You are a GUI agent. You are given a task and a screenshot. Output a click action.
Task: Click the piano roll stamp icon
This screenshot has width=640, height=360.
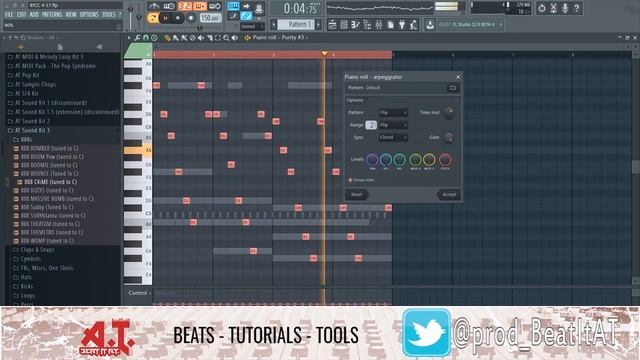click(x=154, y=38)
